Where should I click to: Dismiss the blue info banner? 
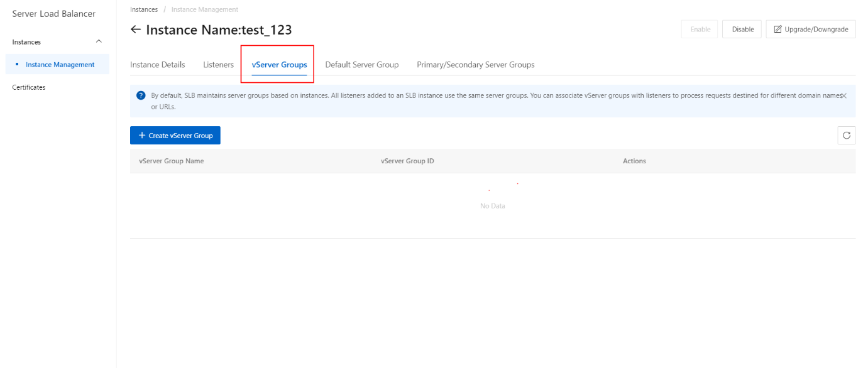pos(843,95)
